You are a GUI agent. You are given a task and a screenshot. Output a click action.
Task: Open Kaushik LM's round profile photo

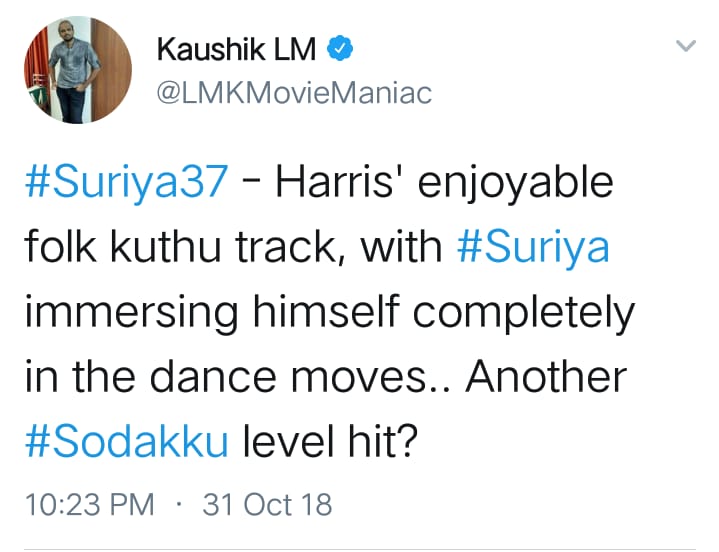[x=78, y=70]
